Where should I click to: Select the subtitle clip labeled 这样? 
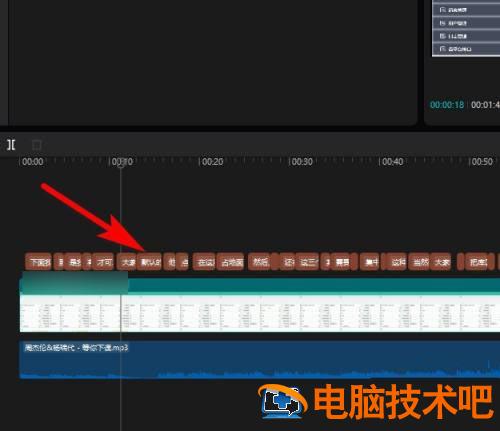pos(397,262)
